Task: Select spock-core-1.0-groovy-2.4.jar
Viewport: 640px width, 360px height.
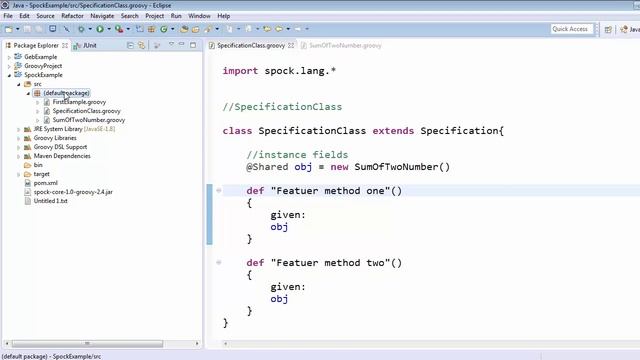Action: point(73,192)
